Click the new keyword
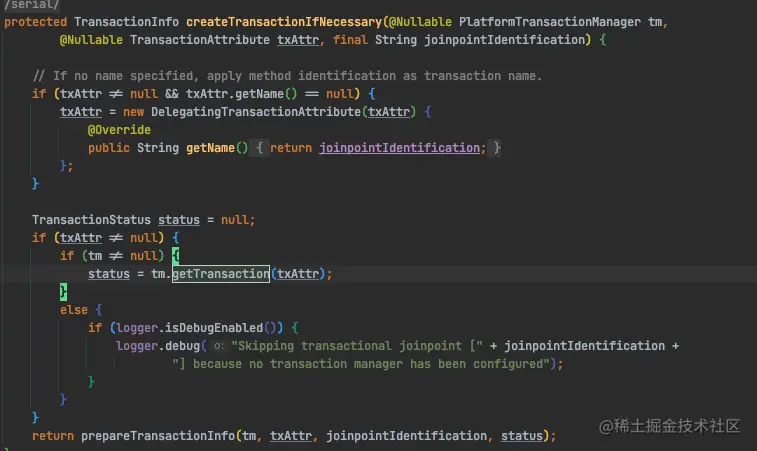757x451 pixels. click(x=134, y=112)
